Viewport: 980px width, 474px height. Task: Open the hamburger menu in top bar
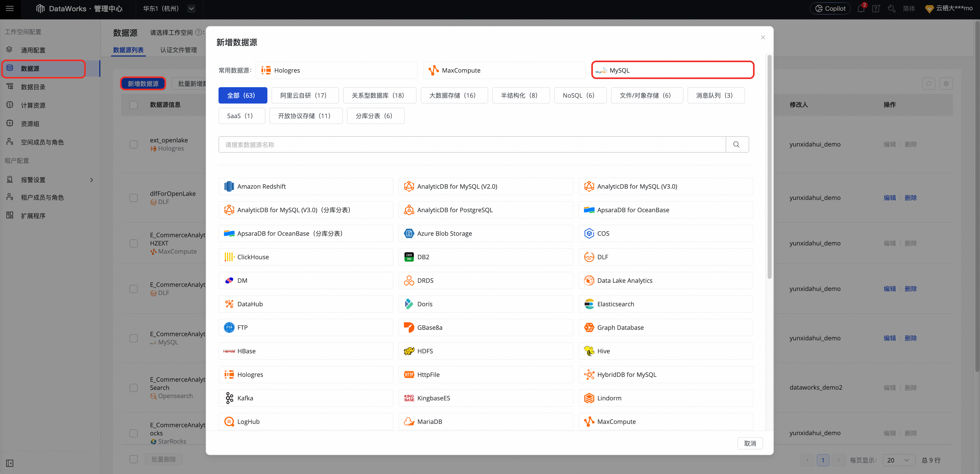[x=10, y=8]
